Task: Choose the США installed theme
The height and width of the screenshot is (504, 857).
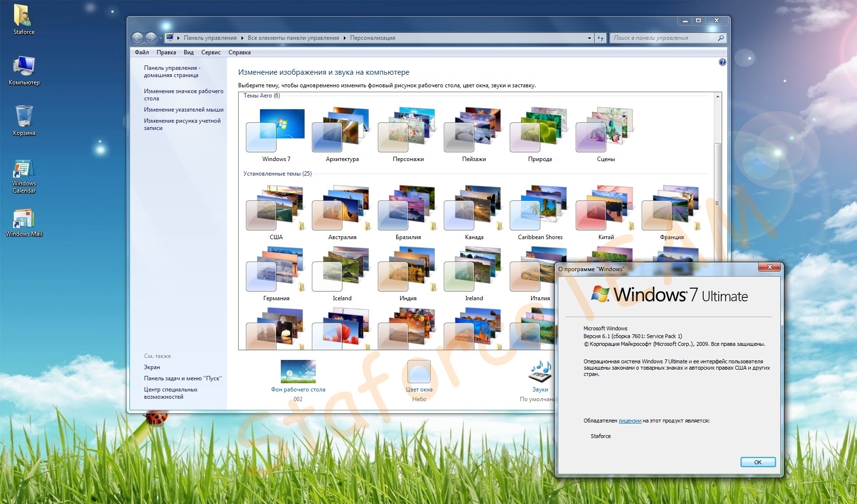Action: [276, 213]
